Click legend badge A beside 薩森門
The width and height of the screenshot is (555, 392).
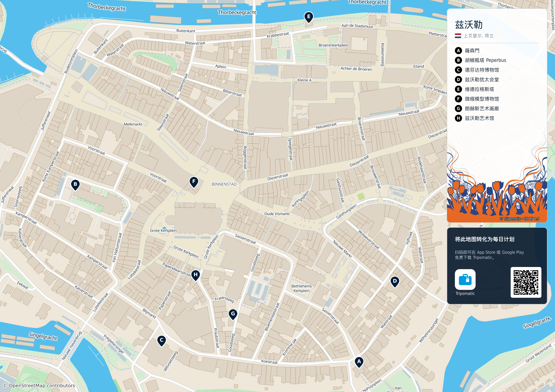tap(458, 51)
